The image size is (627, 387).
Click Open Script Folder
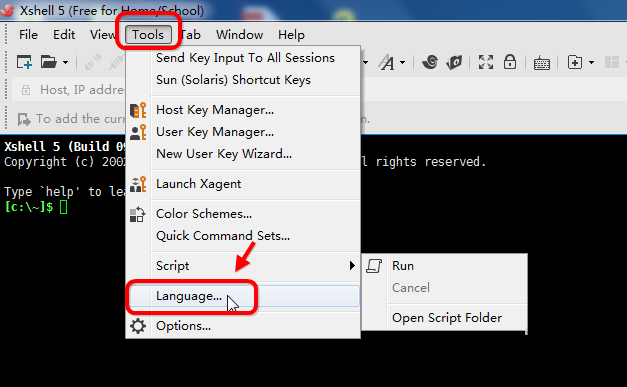445,318
